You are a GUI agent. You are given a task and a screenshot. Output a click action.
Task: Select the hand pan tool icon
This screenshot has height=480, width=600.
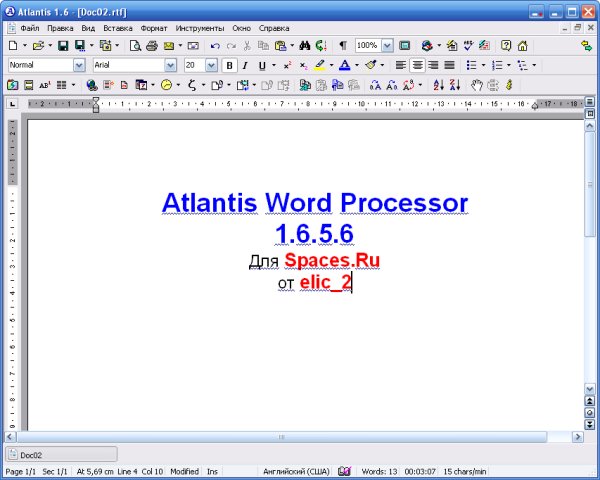coord(476,85)
